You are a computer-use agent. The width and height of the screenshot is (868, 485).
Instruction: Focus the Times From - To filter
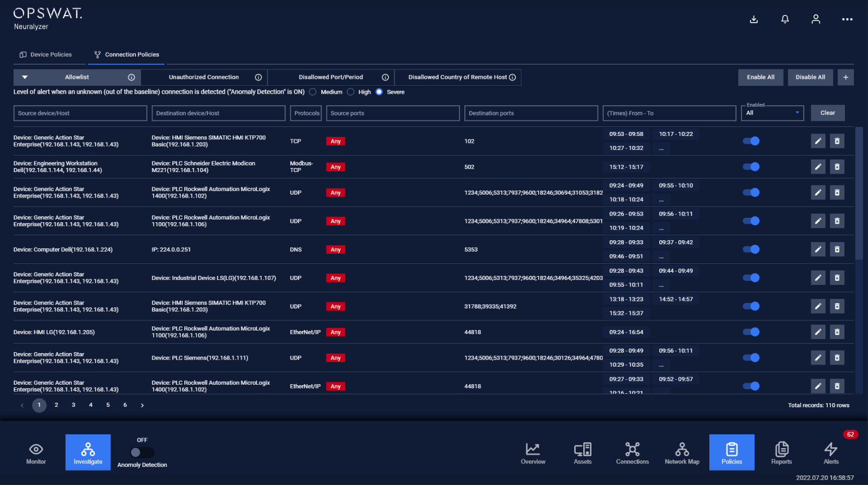click(669, 113)
